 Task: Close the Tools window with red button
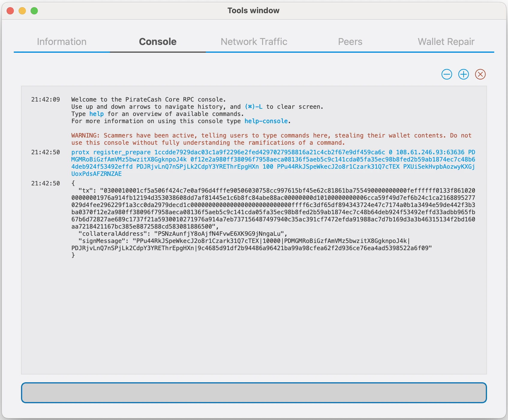10,11
